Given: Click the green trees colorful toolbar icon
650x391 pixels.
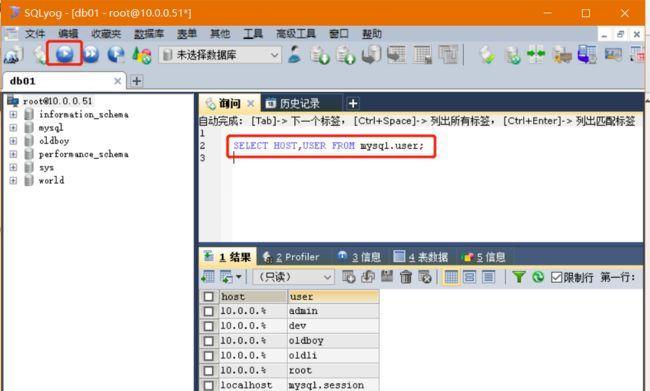Looking at the screenshot, I should tap(141, 55).
